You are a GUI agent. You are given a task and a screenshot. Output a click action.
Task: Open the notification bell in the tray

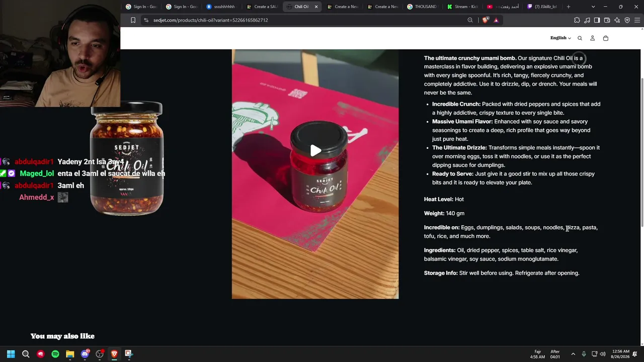pyautogui.click(x=635, y=354)
